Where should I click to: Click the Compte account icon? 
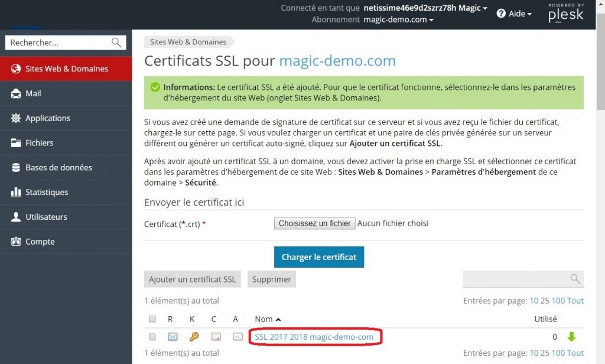[x=16, y=242]
